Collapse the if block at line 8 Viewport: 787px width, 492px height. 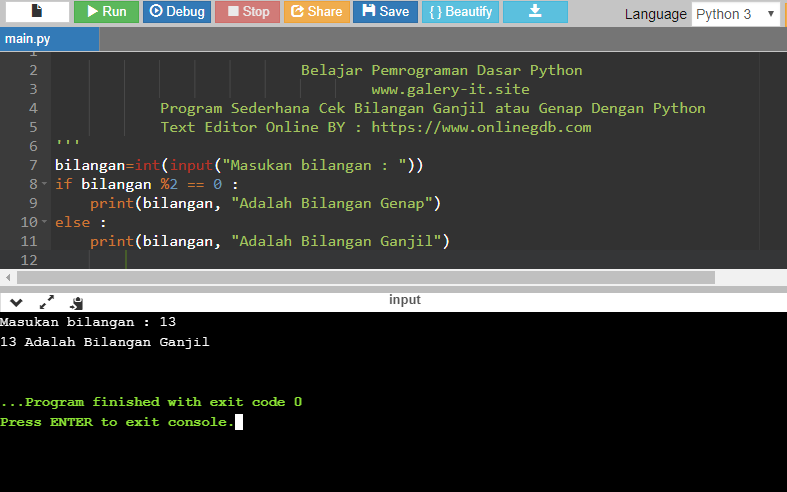click(x=45, y=184)
